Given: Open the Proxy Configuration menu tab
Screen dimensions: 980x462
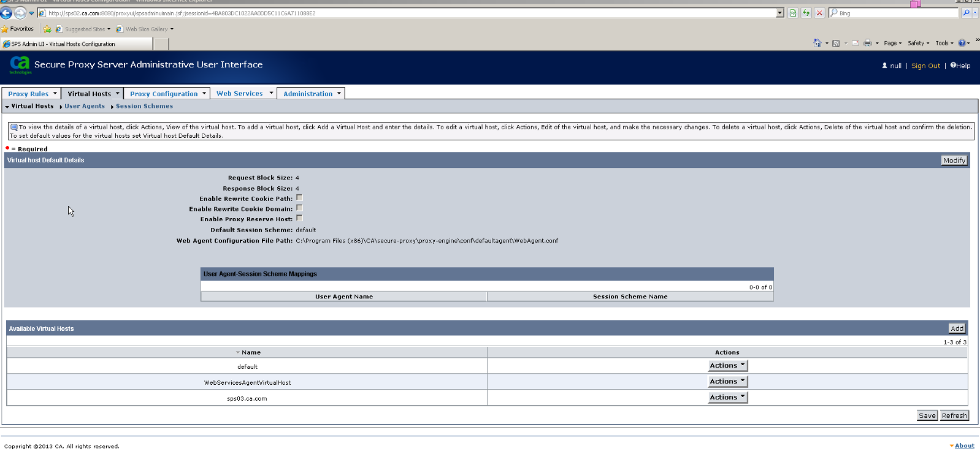Looking at the screenshot, I should click(167, 94).
